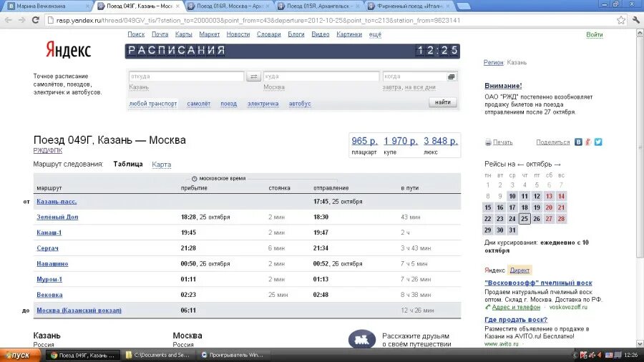This screenshot has height=362, width=644.
Task: Switch to Поезд 015Я Архангельск tab
Action: tap(318, 6)
